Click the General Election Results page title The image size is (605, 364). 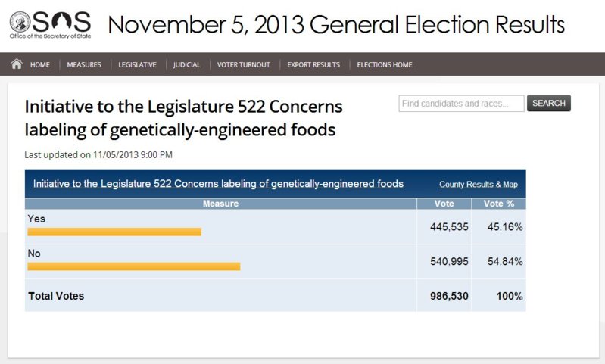coord(336,25)
